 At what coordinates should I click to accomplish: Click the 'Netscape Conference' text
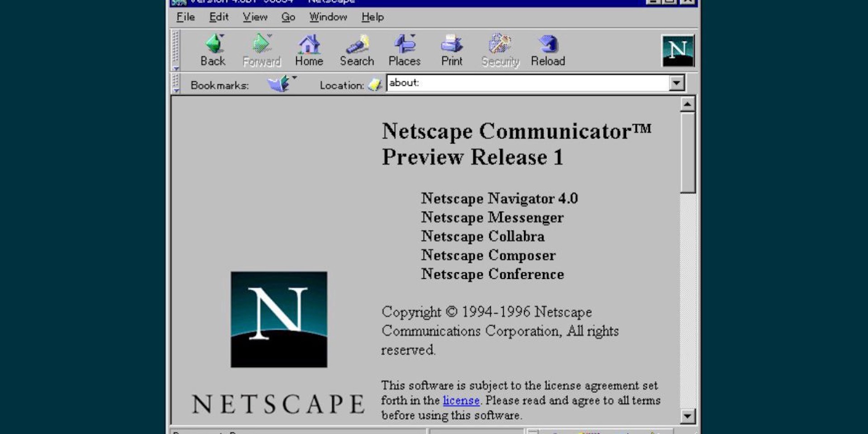pos(492,274)
